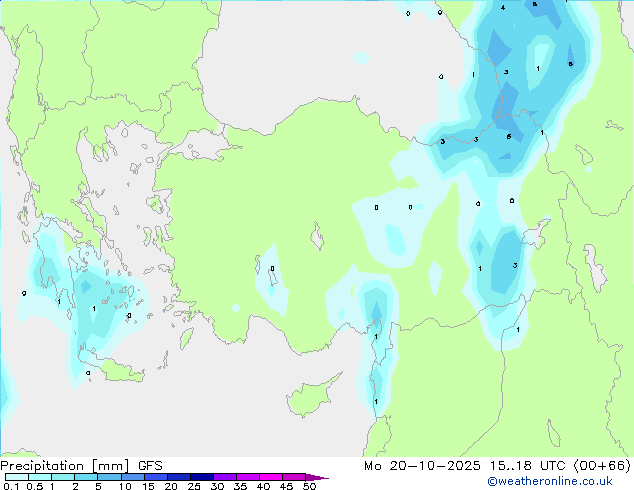Click the "35" legend scale label
The width and height of the screenshot is (634, 490).
coord(240,486)
